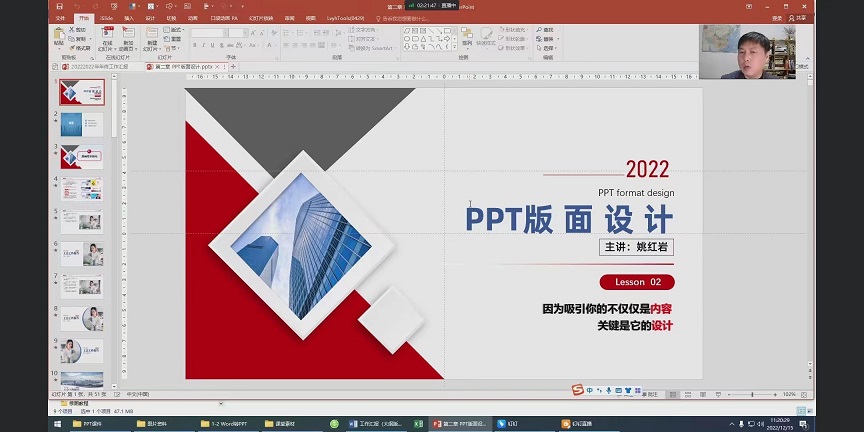Screen dimensions: 864x432
Task: Select slide 2 thumbnail in slide panel
Action: pyautogui.click(x=81, y=123)
